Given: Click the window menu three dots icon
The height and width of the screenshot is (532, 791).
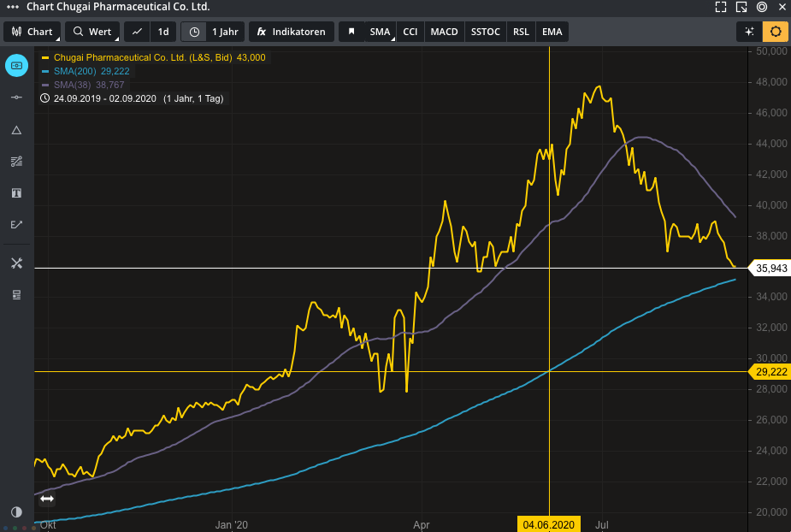Looking at the screenshot, I should 12,7.
